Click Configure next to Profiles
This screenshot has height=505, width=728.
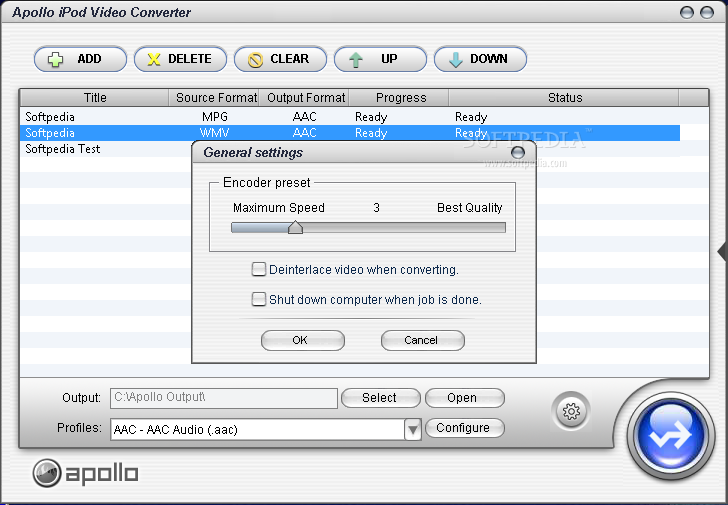465,428
